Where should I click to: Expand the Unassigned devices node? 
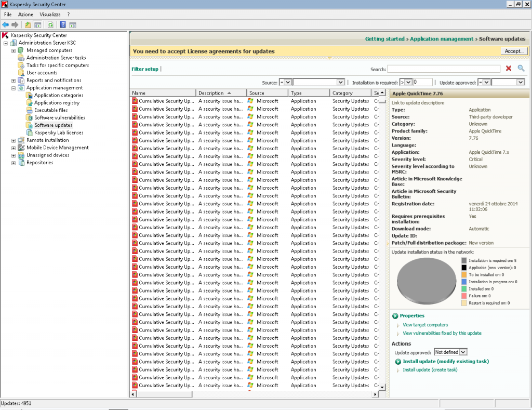point(14,155)
